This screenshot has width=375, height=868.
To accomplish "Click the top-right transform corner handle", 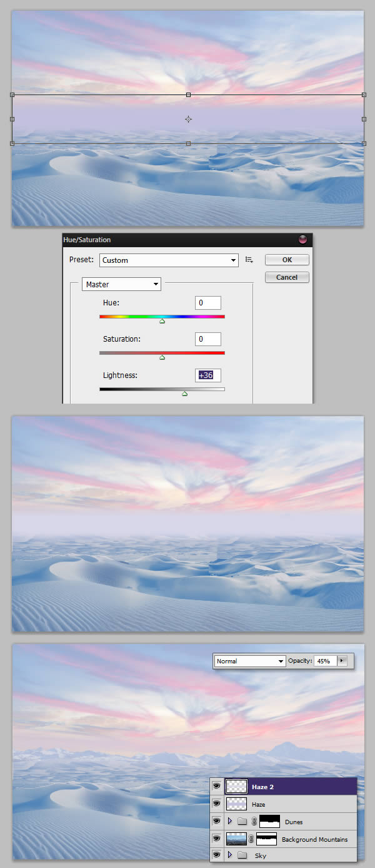I will click(x=364, y=94).
